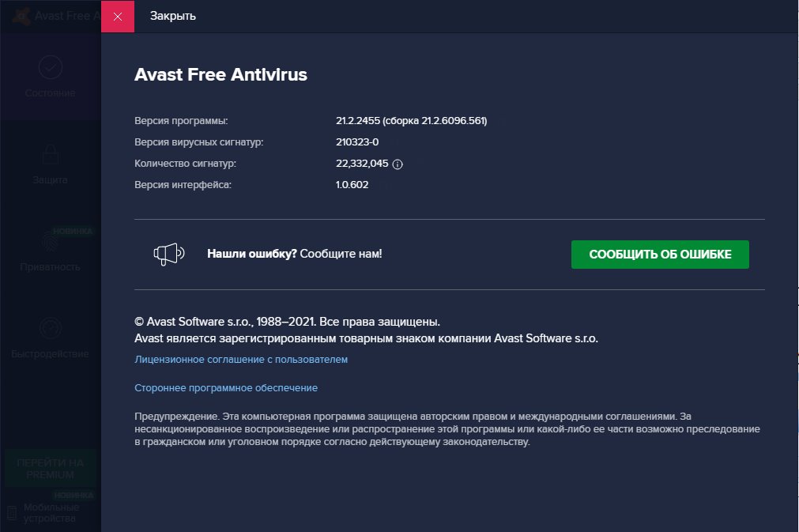Viewport: 799px width, 532px height.
Task: Click СООБЩИТЬ ОБ ОШИБКЕ green button
Action: coord(660,255)
